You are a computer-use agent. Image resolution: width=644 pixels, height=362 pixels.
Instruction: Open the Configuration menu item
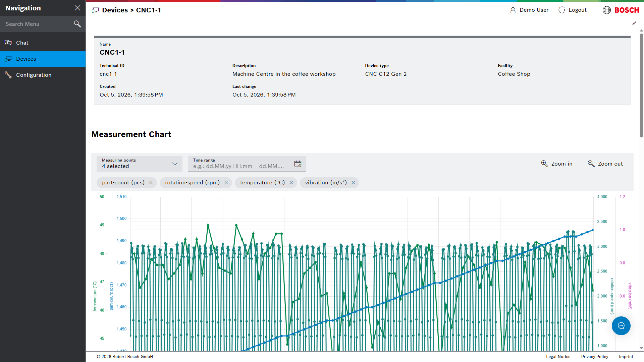(43, 75)
